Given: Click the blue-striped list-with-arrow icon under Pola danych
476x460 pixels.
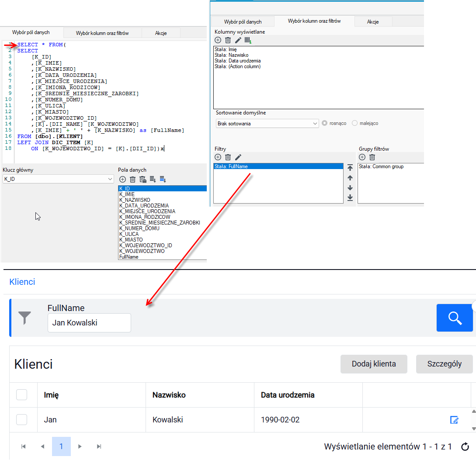Looking at the screenshot, I should click(x=163, y=180).
